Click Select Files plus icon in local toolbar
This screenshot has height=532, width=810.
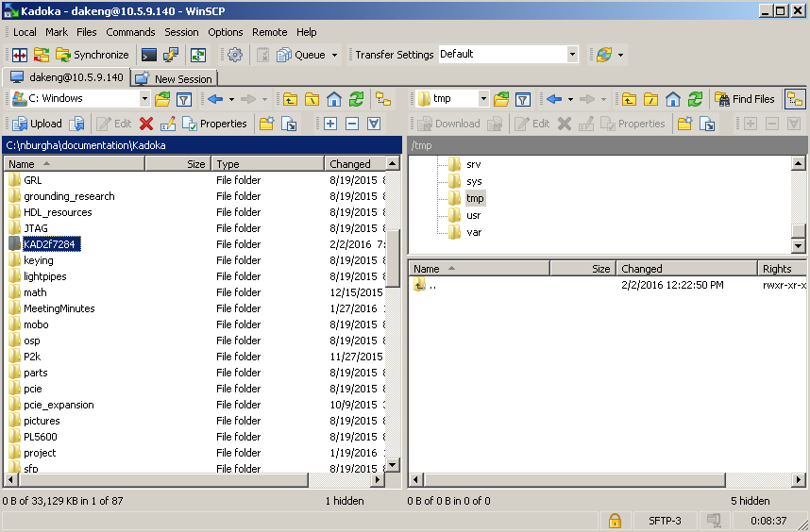coord(330,124)
